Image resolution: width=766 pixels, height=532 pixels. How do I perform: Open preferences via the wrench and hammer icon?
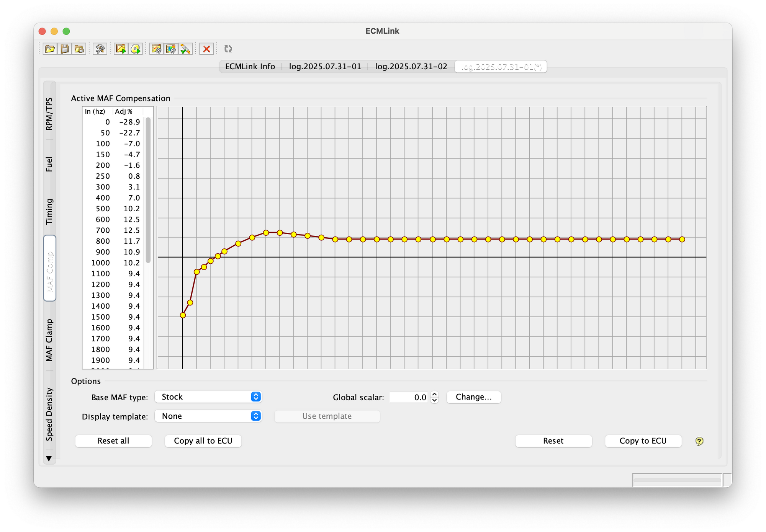click(100, 49)
